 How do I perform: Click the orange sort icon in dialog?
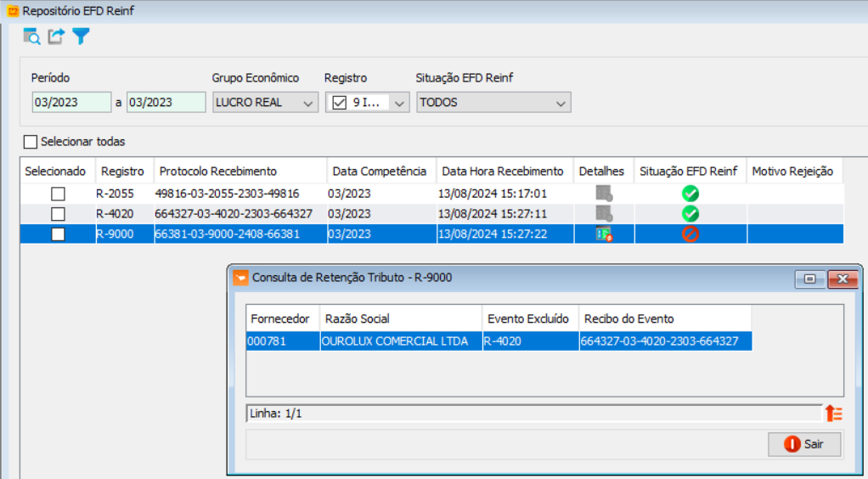pyautogui.click(x=833, y=414)
